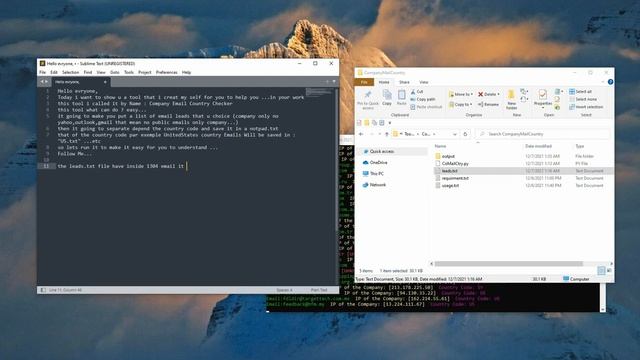The height and width of the screenshot is (360, 640).
Task: Click Select none in Select group
Action: coord(583,99)
